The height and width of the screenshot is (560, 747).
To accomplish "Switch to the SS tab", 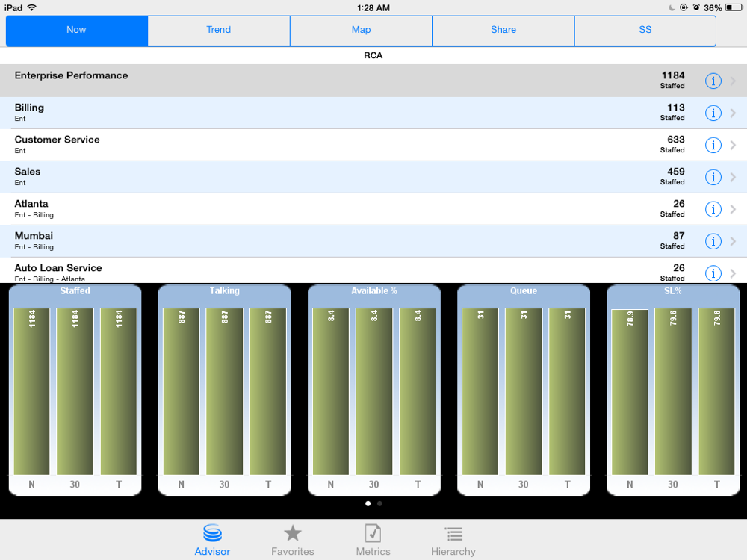I will [645, 31].
